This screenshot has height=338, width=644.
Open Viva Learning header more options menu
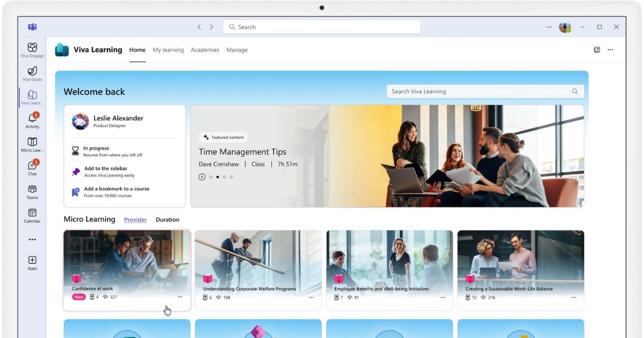tap(610, 50)
